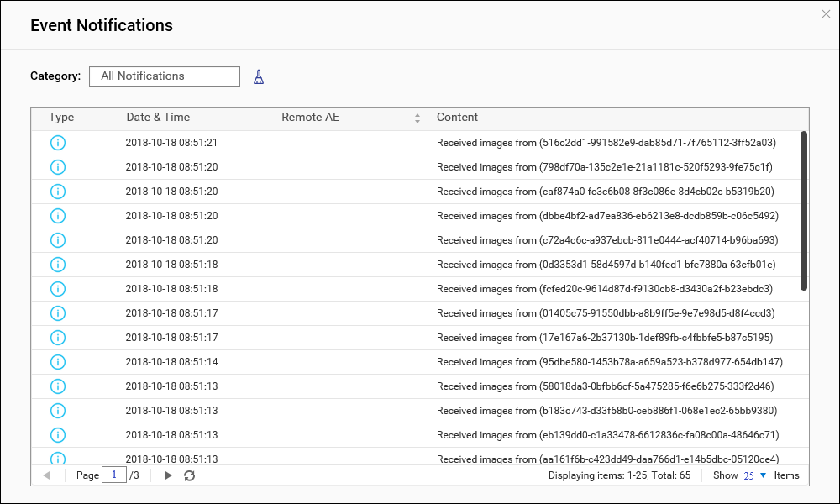Click info icon for the 08:51:14 notification
This screenshot has width=840, height=504.
click(58, 362)
